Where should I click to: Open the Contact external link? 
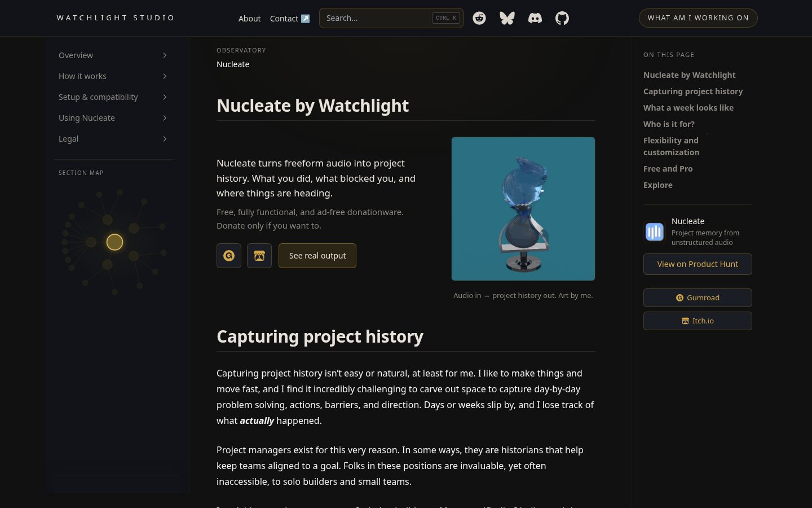[x=290, y=19]
